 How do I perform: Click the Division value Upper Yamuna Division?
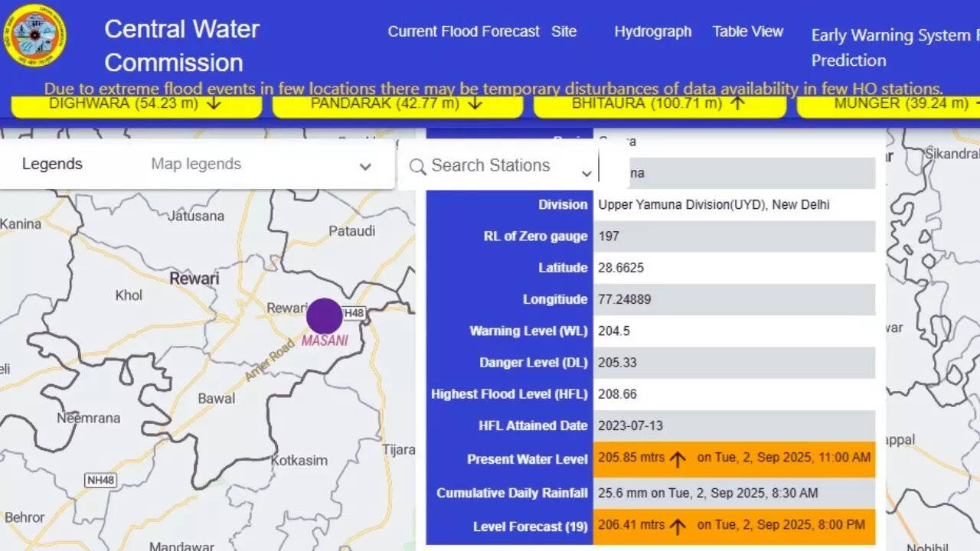pyautogui.click(x=714, y=204)
